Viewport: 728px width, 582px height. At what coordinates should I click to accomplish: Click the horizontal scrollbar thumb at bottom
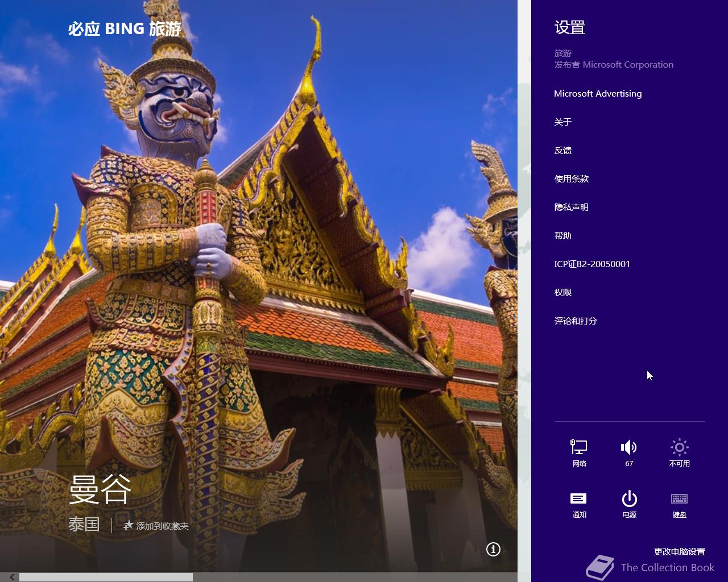pyautogui.click(x=106, y=577)
